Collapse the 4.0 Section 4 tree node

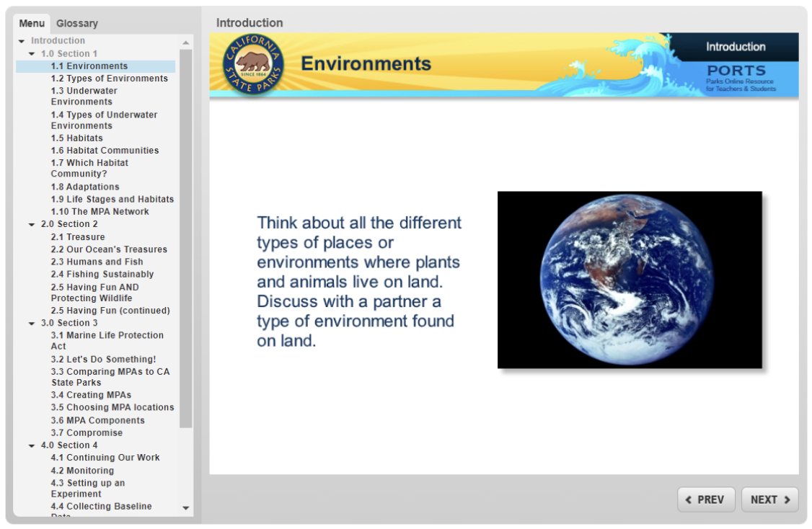30,445
